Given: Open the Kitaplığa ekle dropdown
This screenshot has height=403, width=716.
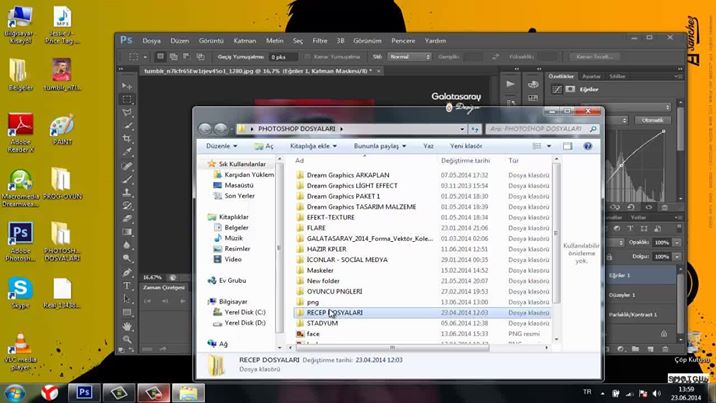Looking at the screenshot, I should 313,146.
